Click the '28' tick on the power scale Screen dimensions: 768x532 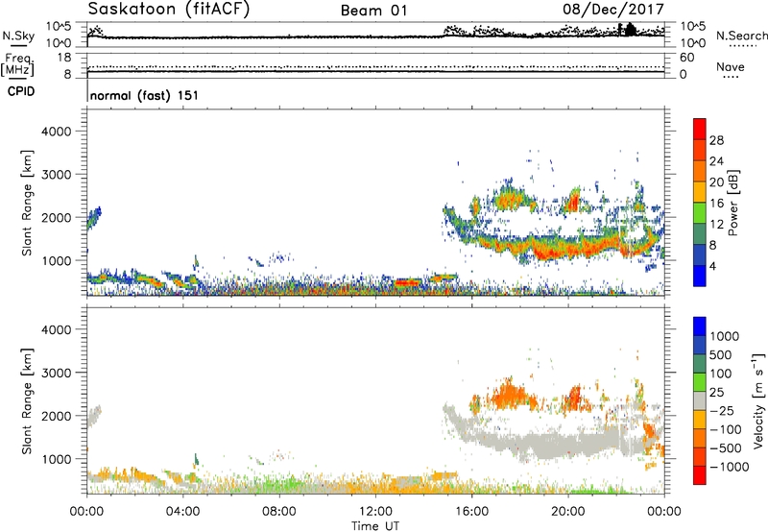[x=716, y=140]
